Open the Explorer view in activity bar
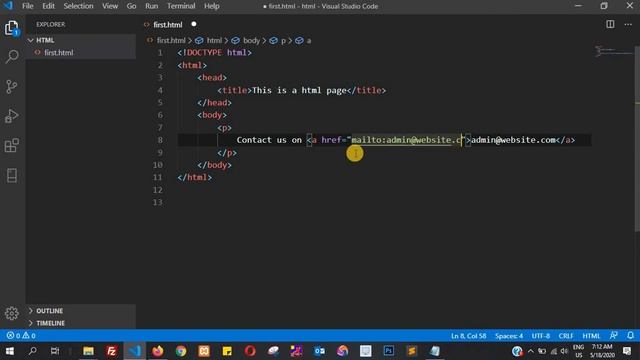 point(12,28)
